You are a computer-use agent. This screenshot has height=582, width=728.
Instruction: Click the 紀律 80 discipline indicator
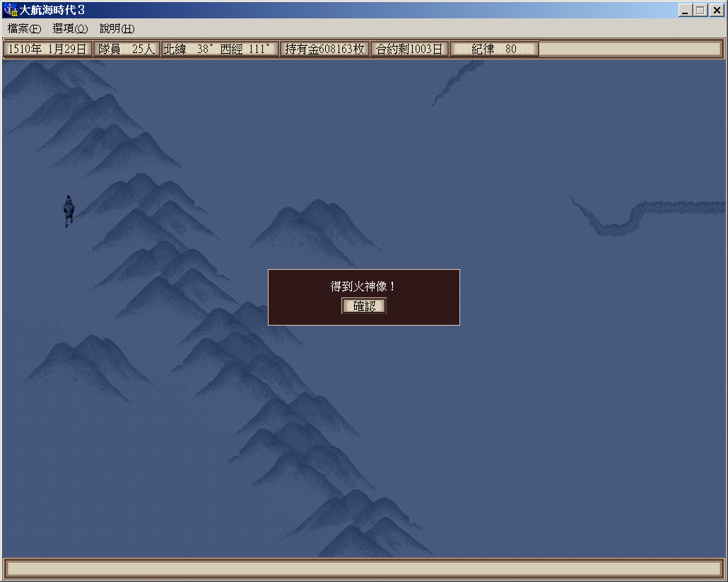tap(494, 49)
